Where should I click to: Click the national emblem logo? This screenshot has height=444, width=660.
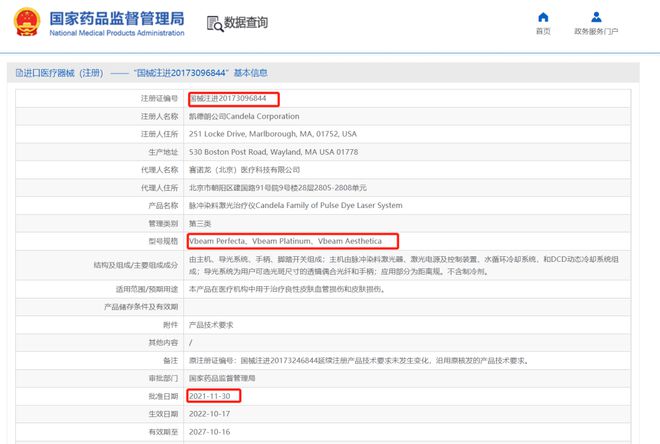tap(27, 22)
